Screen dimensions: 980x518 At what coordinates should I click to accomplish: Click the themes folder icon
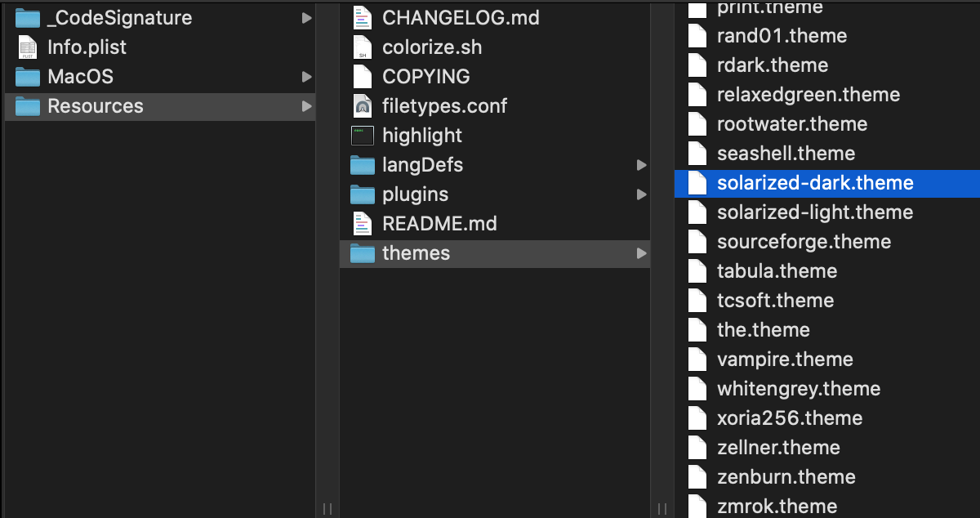(x=362, y=253)
